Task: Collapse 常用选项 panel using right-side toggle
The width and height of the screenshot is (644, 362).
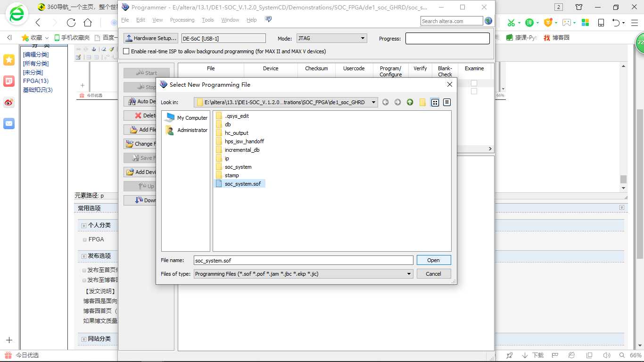Action: (622, 208)
